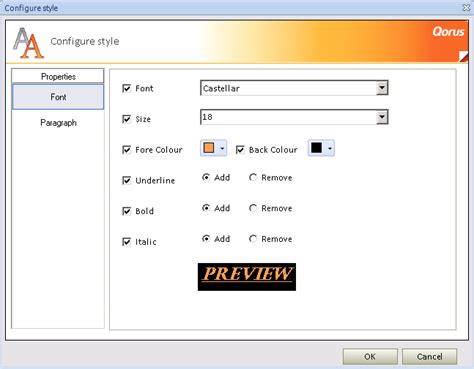Click the Configure style AA font icon
Screen dimensions: 474x369
(28, 43)
